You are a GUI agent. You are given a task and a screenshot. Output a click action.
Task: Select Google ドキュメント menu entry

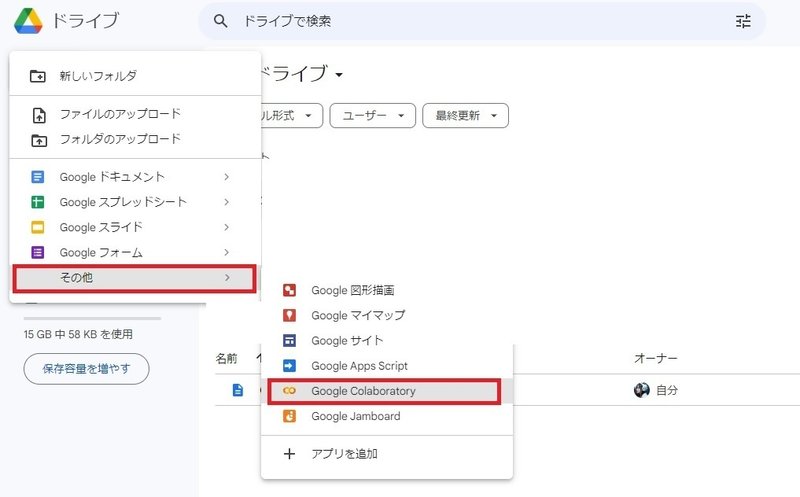pos(135,177)
